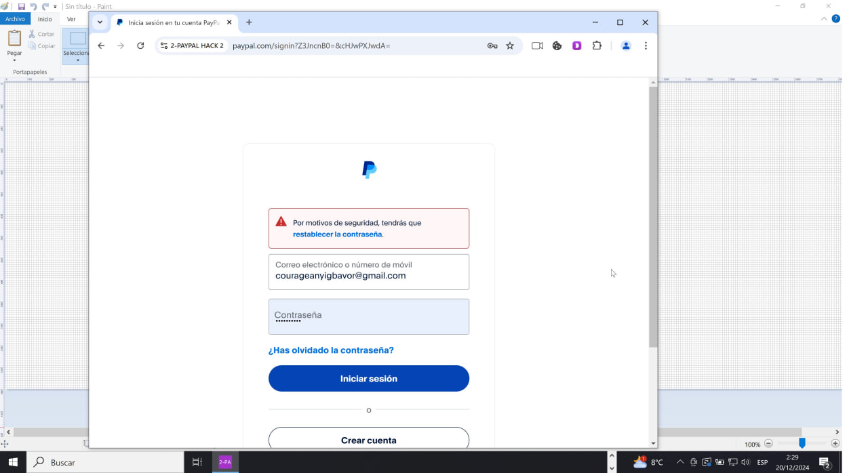868x473 pixels.
Task: Click the red warning triangle icon
Action: click(281, 222)
